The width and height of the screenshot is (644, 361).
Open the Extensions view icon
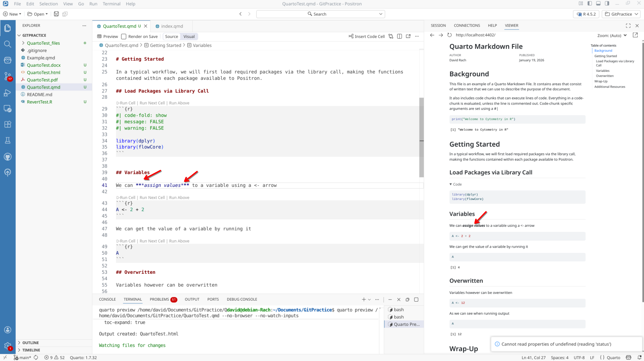tap(7, 124)
